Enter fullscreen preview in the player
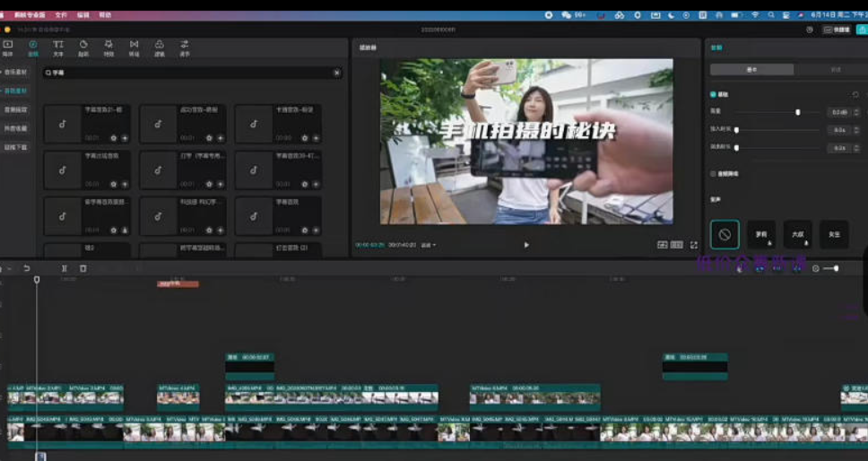The image size is (868, 461). 693,245
